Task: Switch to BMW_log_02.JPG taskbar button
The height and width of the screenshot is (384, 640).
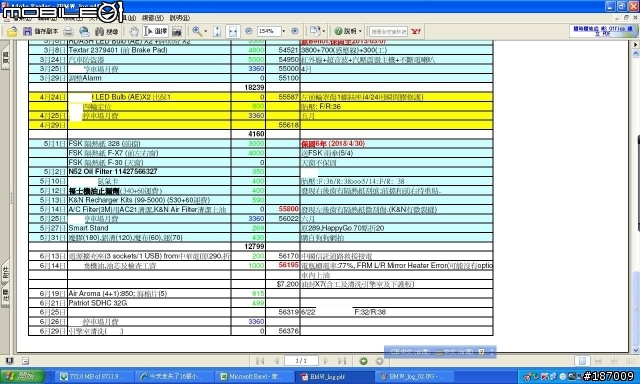Action: [415, 376]
